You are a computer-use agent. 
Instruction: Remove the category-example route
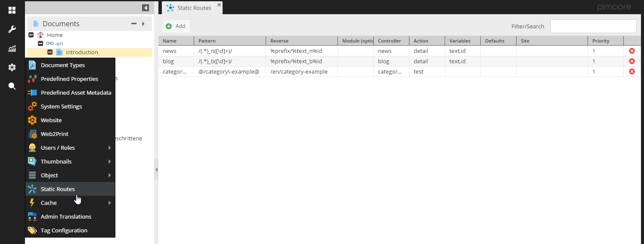coord(632,71)
